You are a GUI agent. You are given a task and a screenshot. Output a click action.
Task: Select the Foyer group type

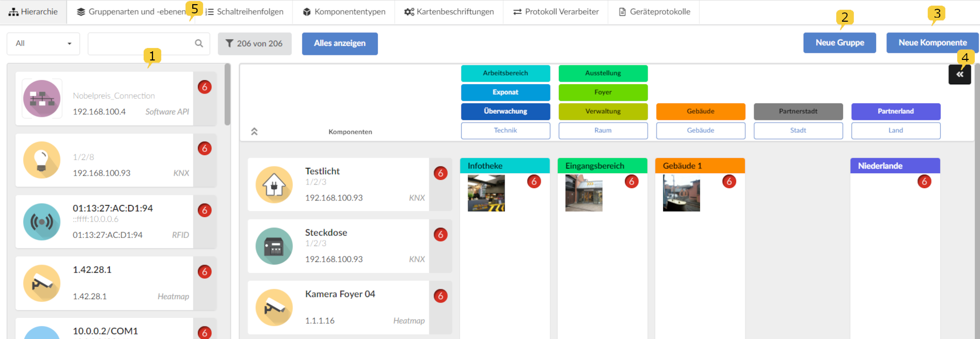coord(603,93)
